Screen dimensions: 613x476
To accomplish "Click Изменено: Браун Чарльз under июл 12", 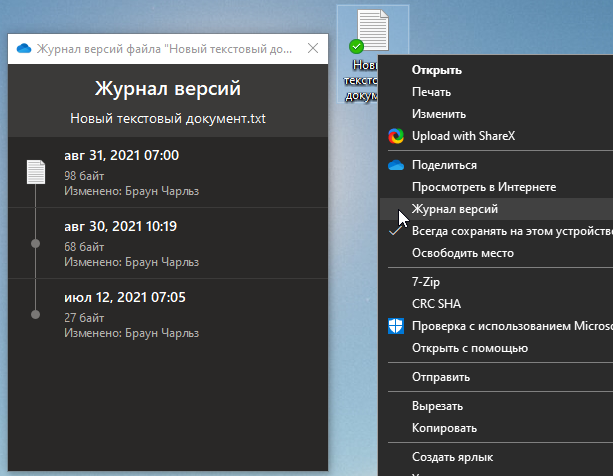I will (131, 333).
